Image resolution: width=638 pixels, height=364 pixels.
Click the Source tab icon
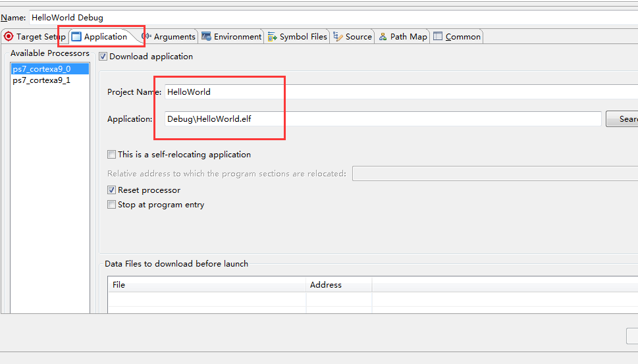(338, 37)
